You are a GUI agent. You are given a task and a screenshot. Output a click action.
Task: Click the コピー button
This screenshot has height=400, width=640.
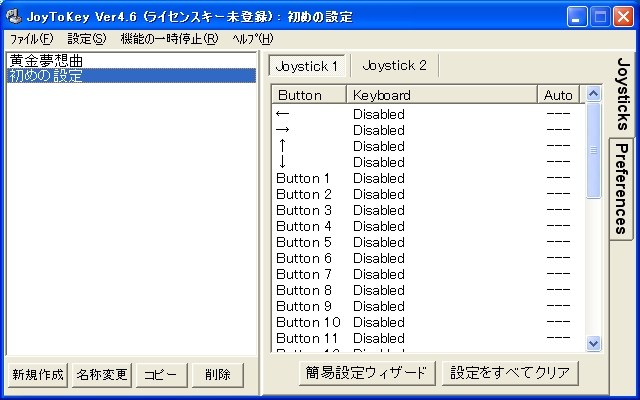[x=160, y=375]
